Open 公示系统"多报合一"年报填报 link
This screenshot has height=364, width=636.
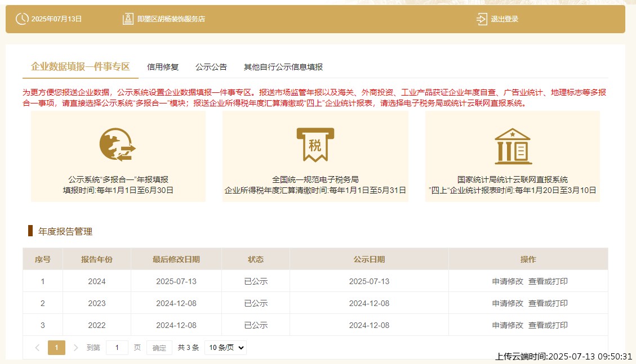pyautogui.click(x=118, y=179)
